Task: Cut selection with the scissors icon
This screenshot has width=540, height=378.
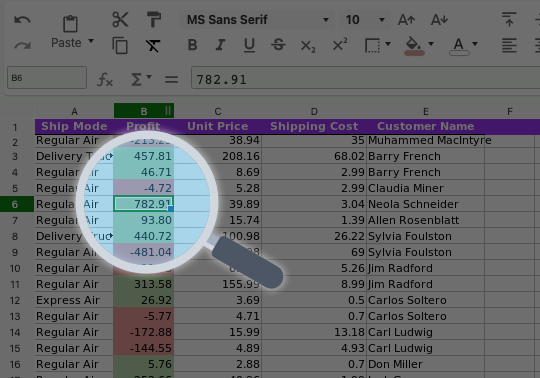Action: [120, 19]
